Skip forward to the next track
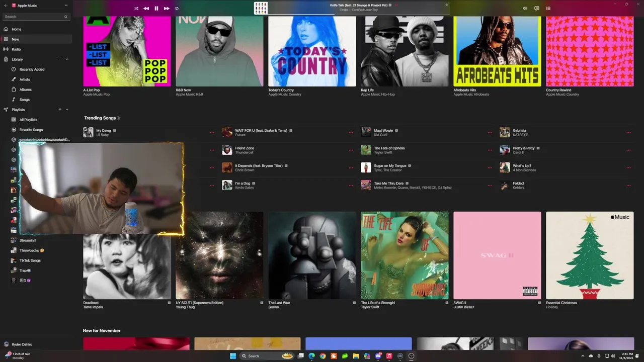The image size is (644, 362). click(167, 9)
